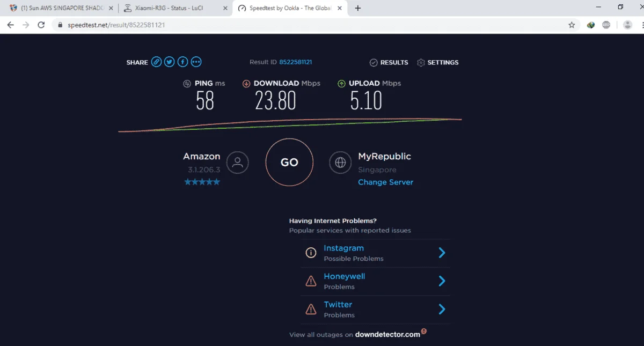The width and height of the screenshot is (644, 346).
Task: Open Twitter problems entry
Action: tap(375, 309)
